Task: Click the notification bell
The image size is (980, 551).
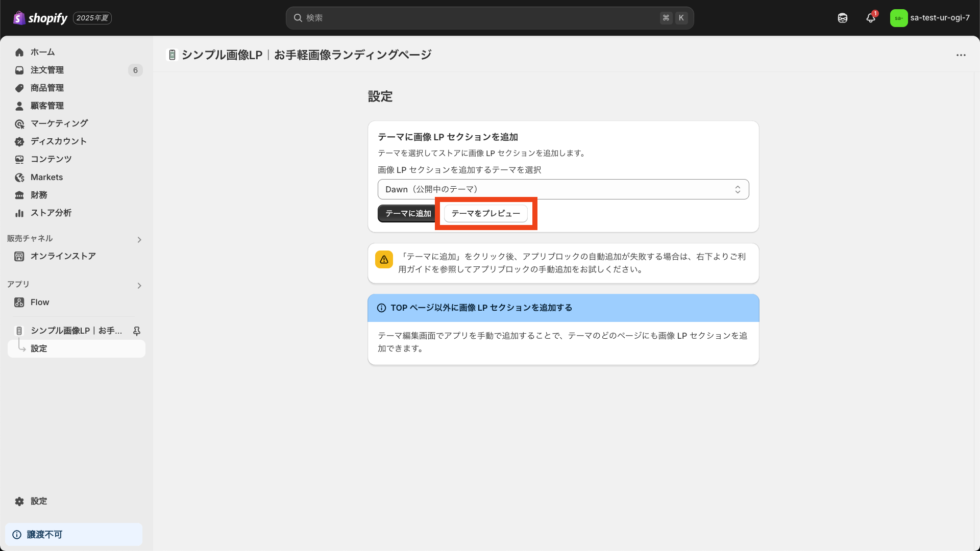Action: (x=871, y=18)
